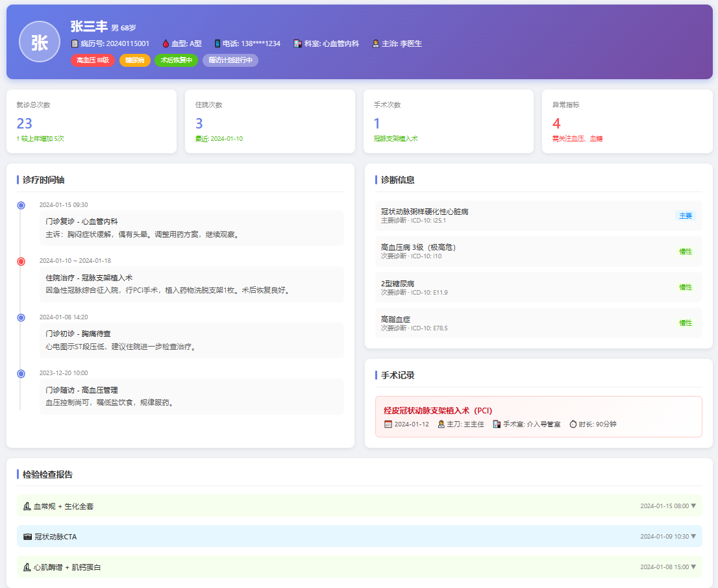The image size is (718, 588).
Task: Select the 2024-01-15 09:30 timeline dot
Action: tap(21, 205)
